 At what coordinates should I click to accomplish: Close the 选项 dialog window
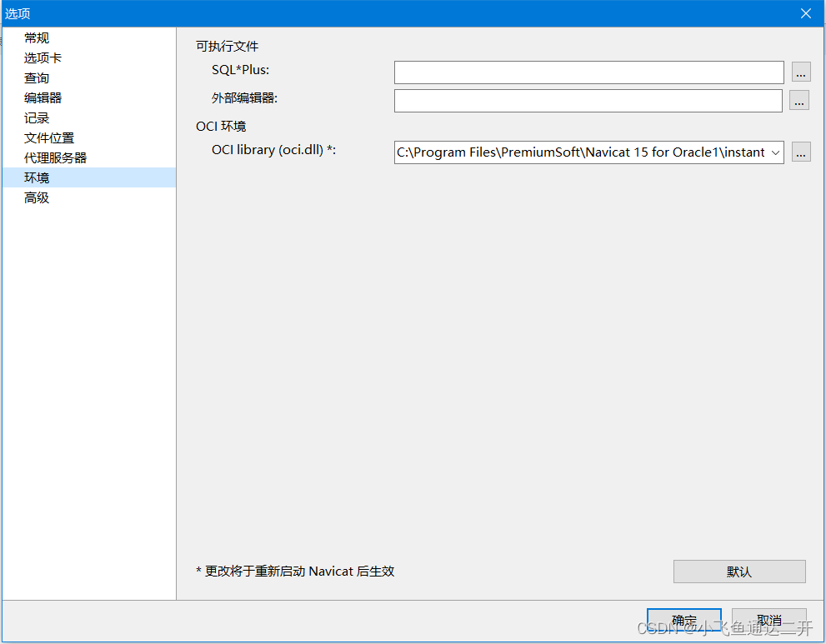(805, 13)
